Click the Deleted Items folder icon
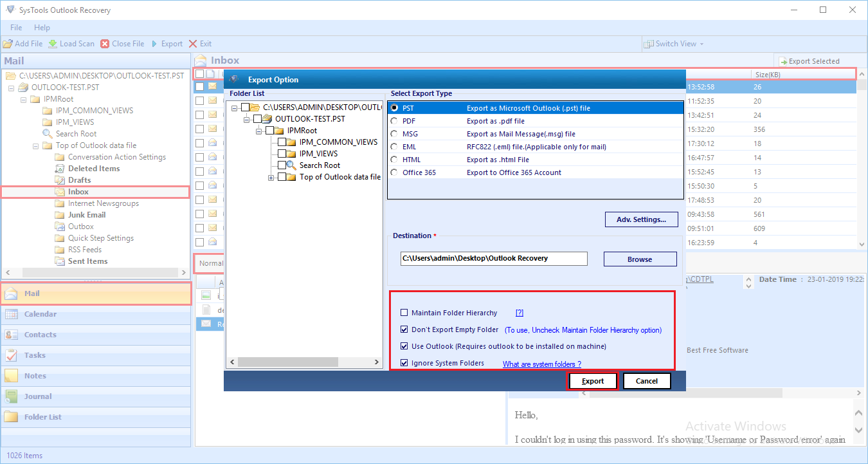This screenshot has height=464, width=868. [x=60, y=169]
